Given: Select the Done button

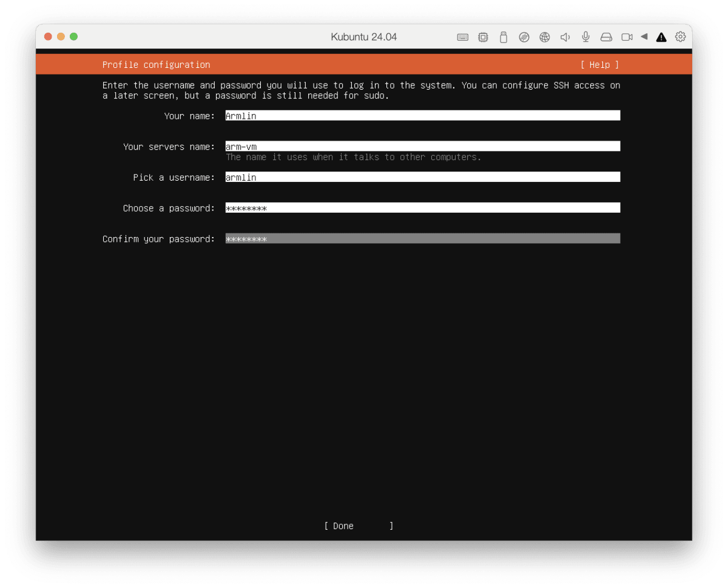Looking at the screenshot, I should tap(359, 526).
